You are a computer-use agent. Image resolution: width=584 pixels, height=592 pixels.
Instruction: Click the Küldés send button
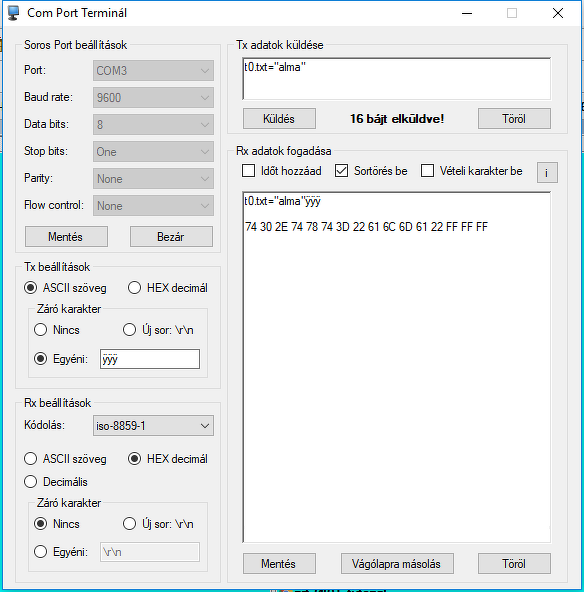point(279,119)
